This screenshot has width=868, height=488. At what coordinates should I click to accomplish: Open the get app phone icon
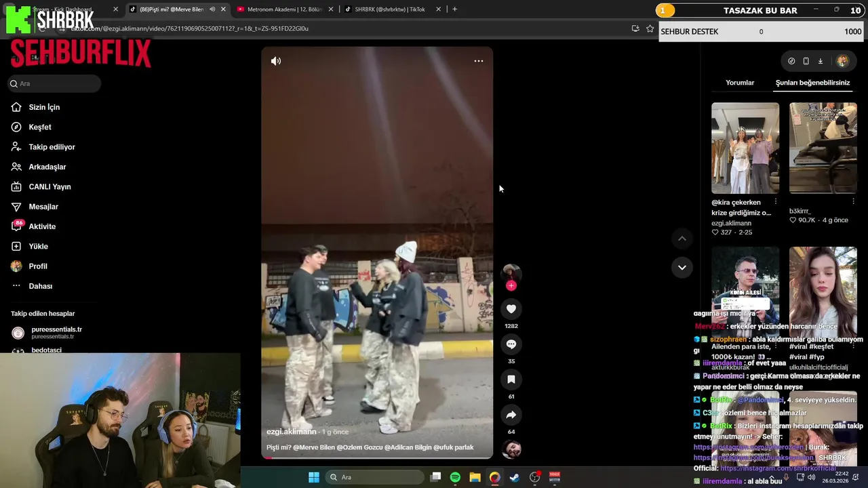[x=806, y=61]
